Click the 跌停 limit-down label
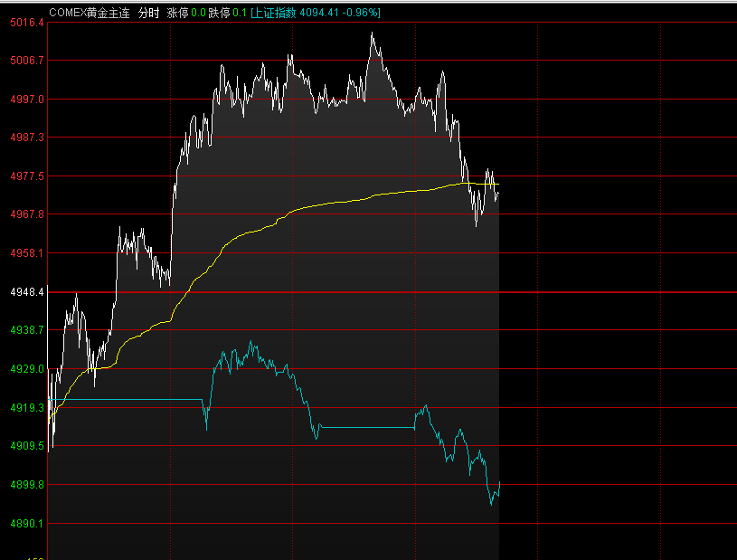Viewport: 737px width, 560px height. click(x=219, y=13)
